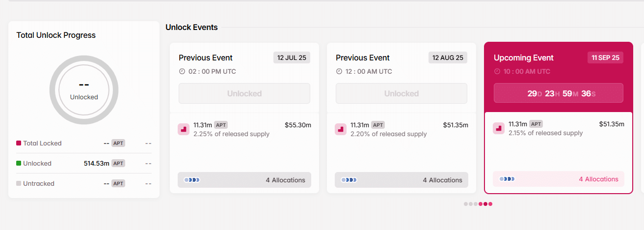Click 2.20% of released supply text
This screenshot has width=644, height=230.
tap(388, 134)
